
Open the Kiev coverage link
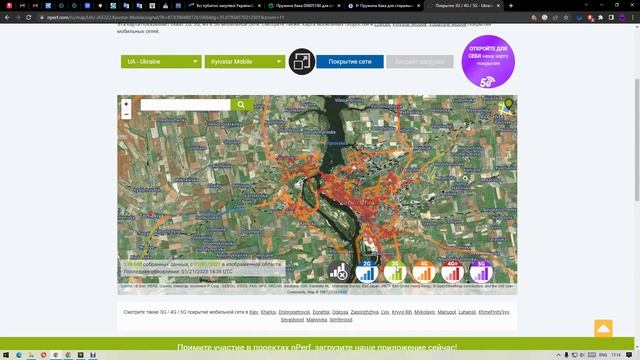tap(254, 312)
